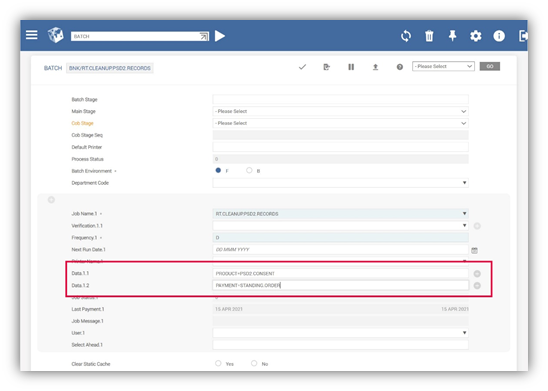Pin the screen using pin icon
The width and height of the screenshot is (548, 391).
(452, 36)
